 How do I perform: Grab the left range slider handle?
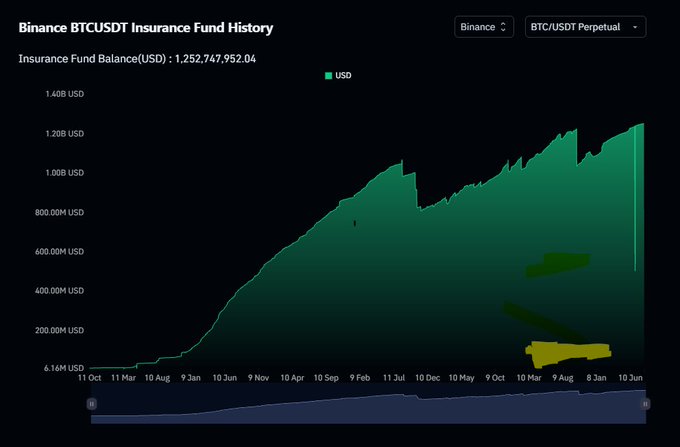click(92, 404)
